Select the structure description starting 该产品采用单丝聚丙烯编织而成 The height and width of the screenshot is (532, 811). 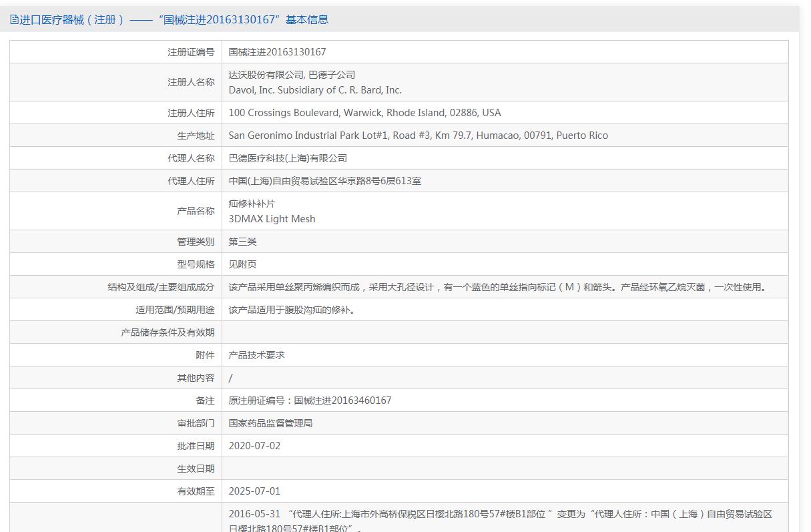[x=499, y=287]
